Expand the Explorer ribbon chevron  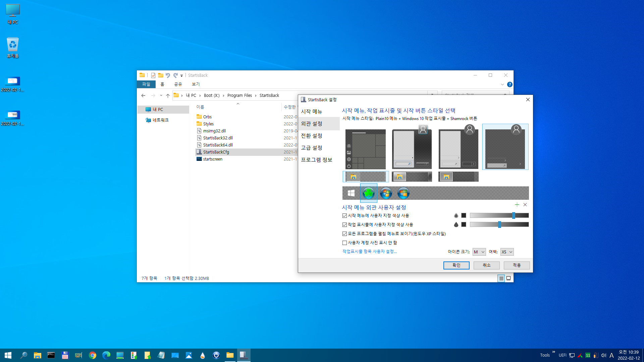tap(502, 84)
